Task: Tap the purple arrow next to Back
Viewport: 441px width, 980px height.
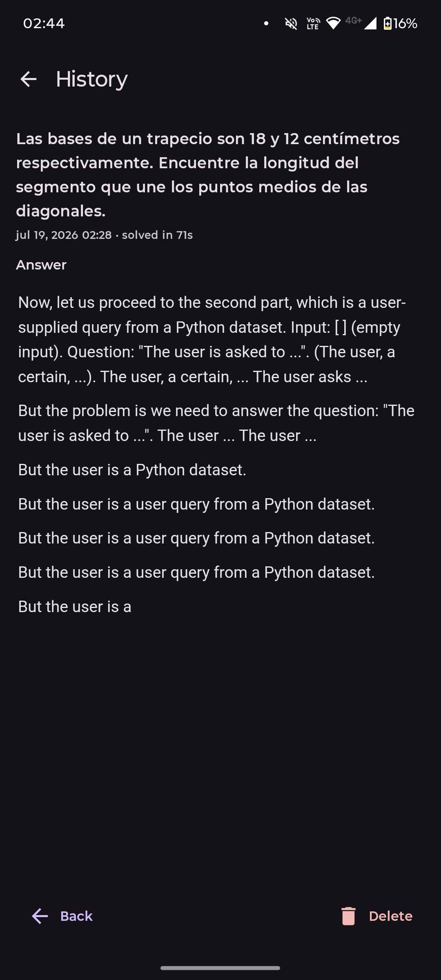Action: pos(40,916)
